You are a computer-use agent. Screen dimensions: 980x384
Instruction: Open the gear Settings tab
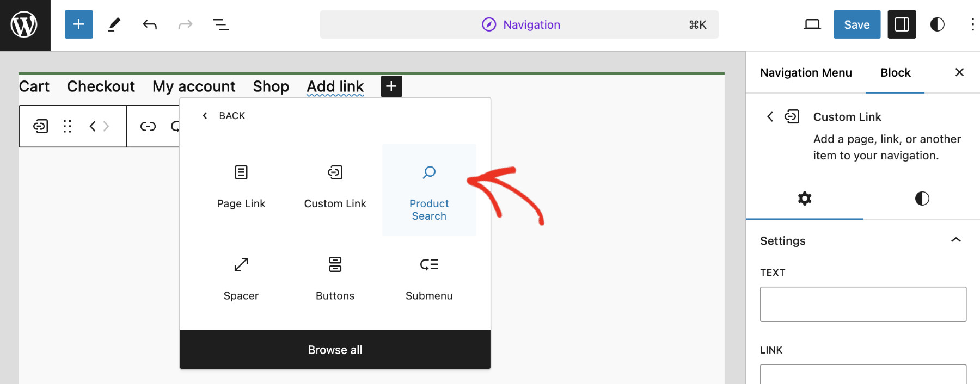click(805, 199)
